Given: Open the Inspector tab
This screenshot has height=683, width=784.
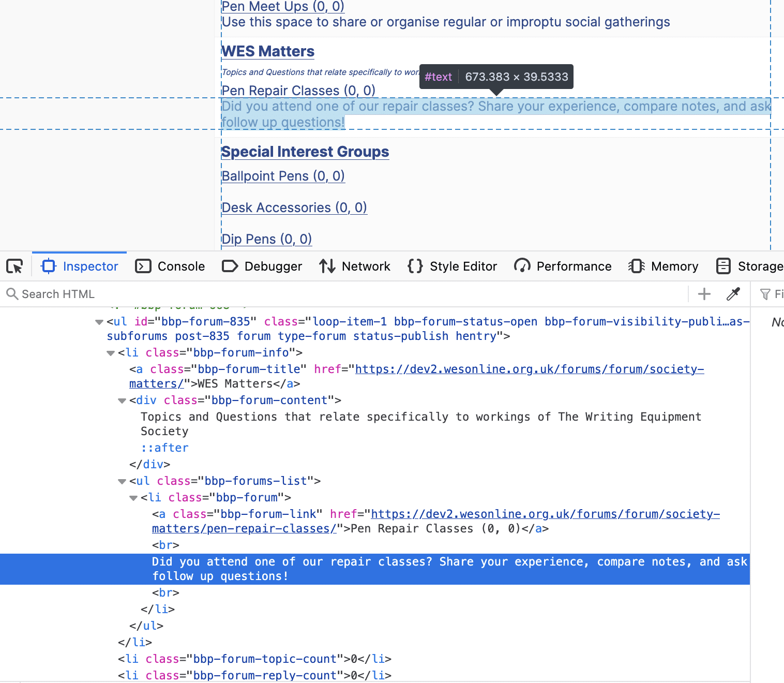Looking at the screenshot, I should coord(80,266).
